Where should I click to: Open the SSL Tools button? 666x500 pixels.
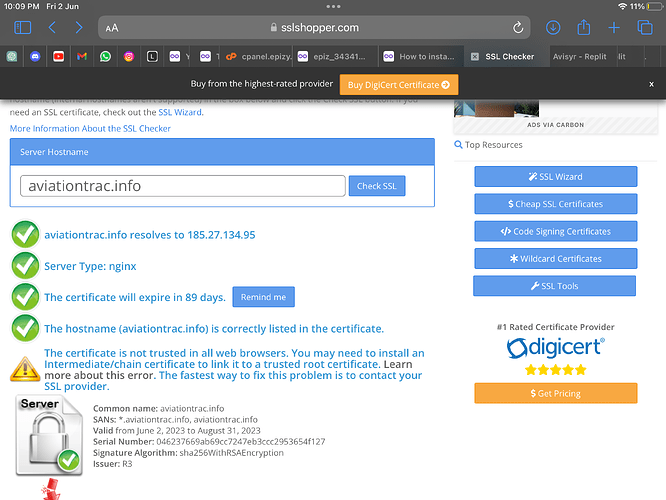[554, 286]
